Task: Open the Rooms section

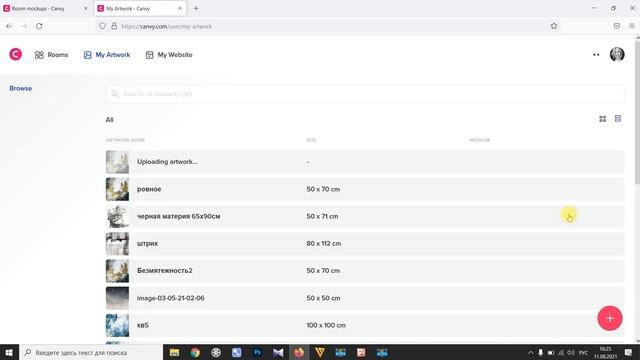Action: 51,55
